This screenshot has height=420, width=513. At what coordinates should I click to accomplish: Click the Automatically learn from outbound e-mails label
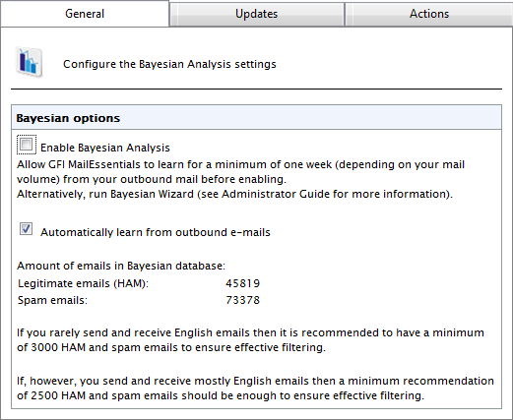156,232
